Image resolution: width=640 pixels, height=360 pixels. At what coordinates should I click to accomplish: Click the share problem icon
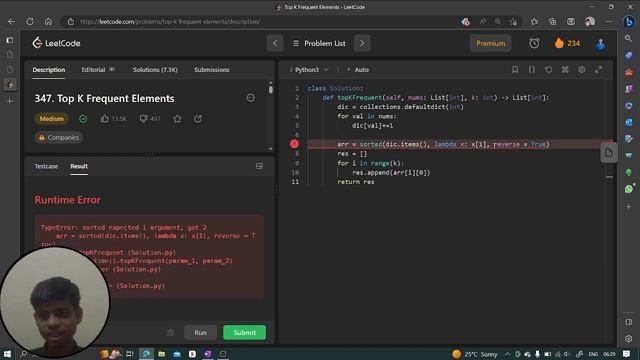coord(198,119)
